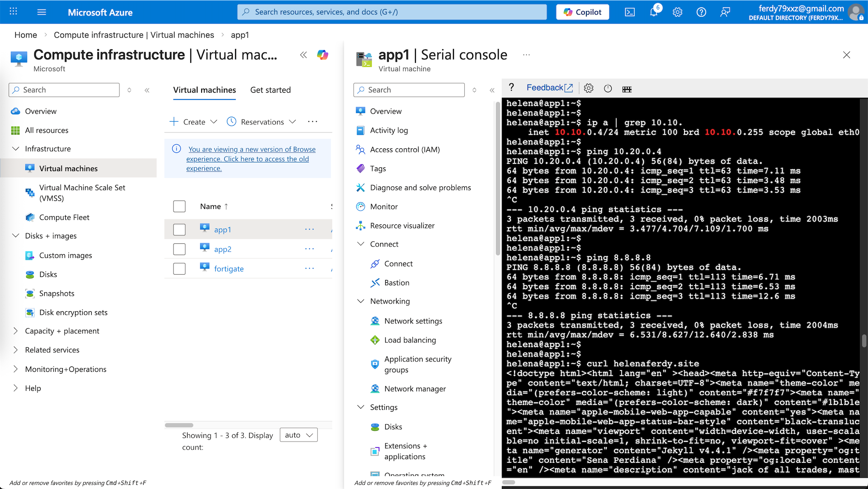
Task: Open Azure portal hamburger menu
Action: pyautogui.click(x=42, y=12)
